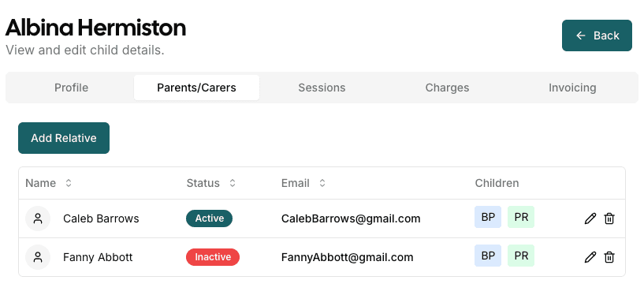Click Fanny Abbott's avatar icon
The height and width of the screenshot is (295, 644).
(x=38, y=257)
